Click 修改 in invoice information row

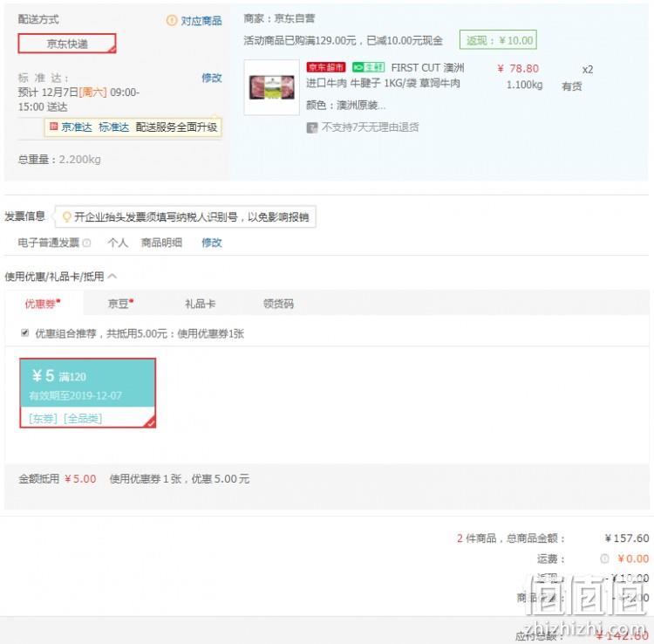(212, 243)
